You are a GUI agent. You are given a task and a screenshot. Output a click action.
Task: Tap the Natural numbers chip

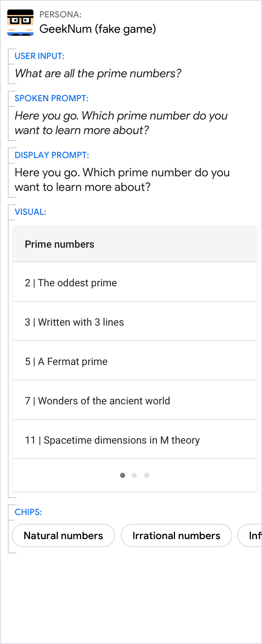[63, 535]
